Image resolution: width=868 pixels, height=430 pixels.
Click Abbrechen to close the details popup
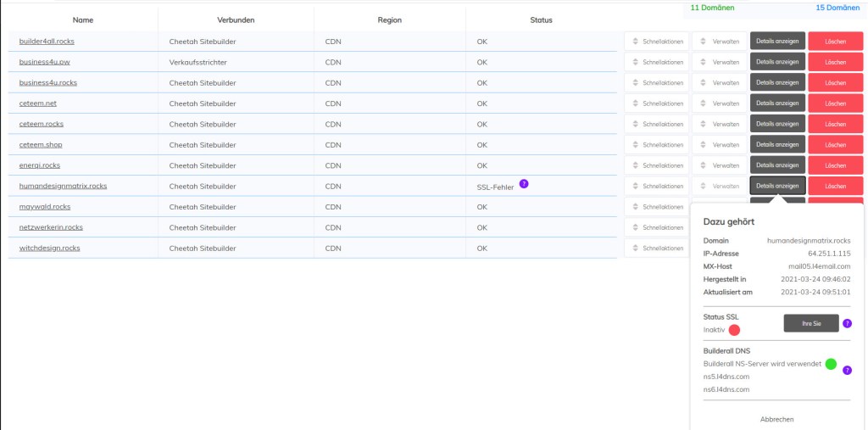[x=777, y=419]
